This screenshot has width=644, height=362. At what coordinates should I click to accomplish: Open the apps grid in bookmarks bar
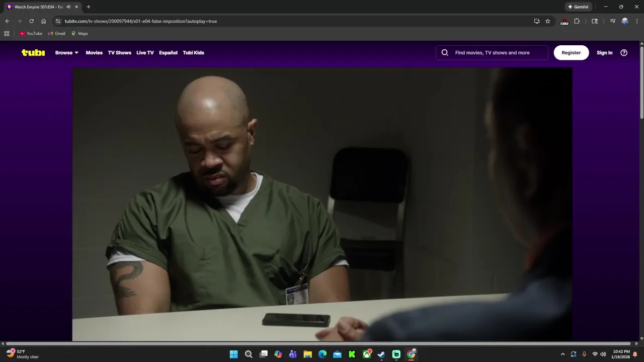point(7,34)
